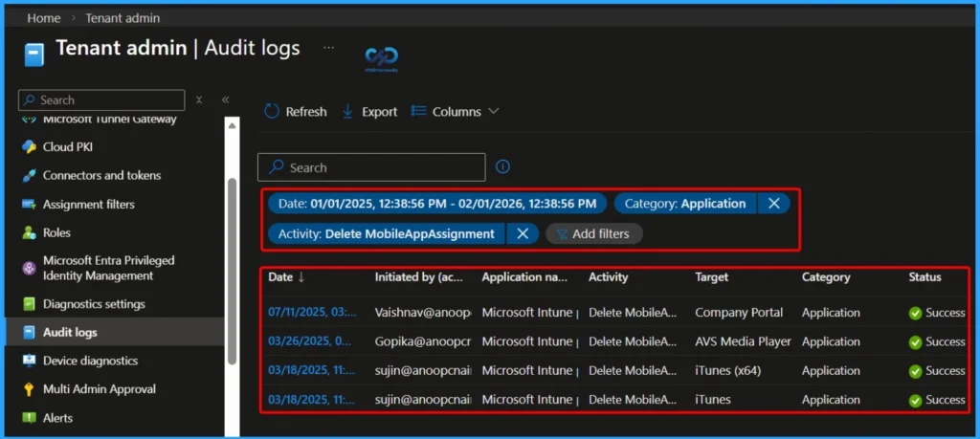
Task: Click Gopika@anoopcr initiator cell
Action: (423, 342)
